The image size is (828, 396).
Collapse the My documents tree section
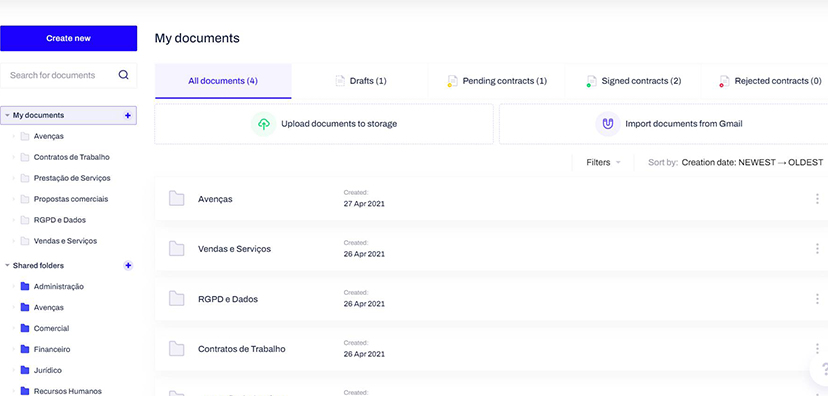(7, 115)
